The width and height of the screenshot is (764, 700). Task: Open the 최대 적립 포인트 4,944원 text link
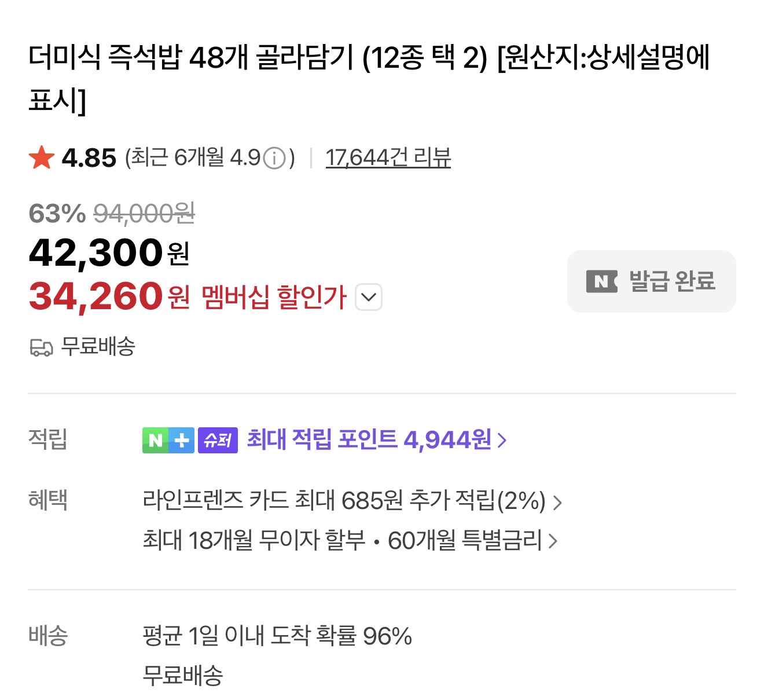point(369,440)
